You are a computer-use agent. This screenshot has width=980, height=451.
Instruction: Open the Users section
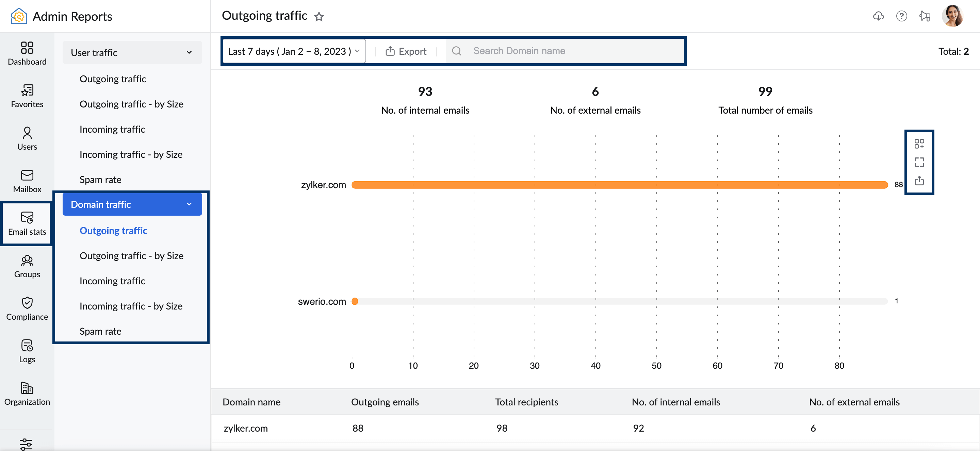coord(27,138)
